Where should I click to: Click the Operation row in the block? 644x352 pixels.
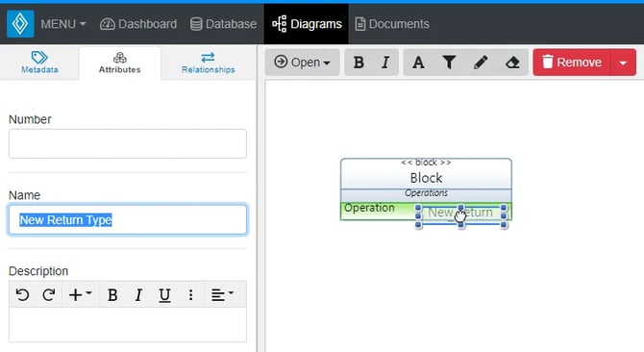coord(369,208)
